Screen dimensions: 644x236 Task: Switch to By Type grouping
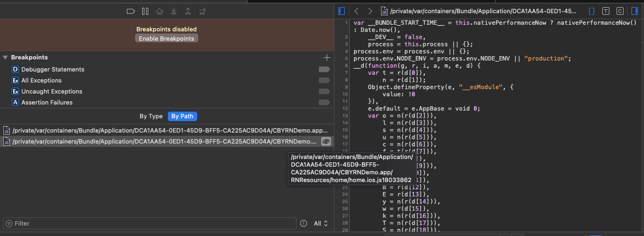pyautogui.click(x=151, y=116)
